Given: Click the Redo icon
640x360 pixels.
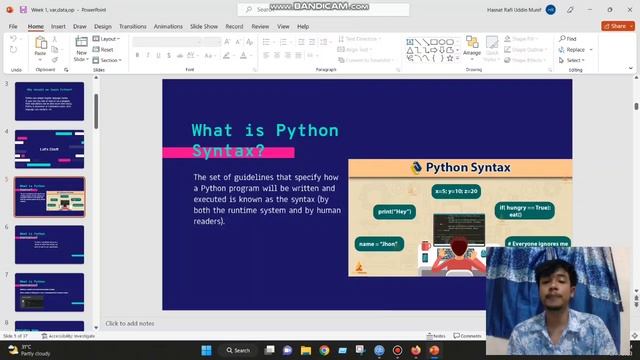Looking at the screenshot, I should click(13, 50).
